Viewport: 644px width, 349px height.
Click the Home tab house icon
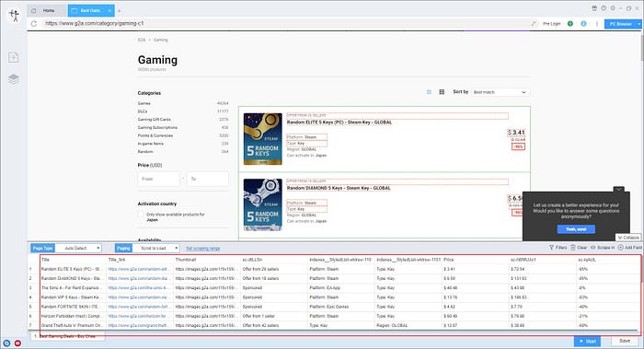point(34,11)
